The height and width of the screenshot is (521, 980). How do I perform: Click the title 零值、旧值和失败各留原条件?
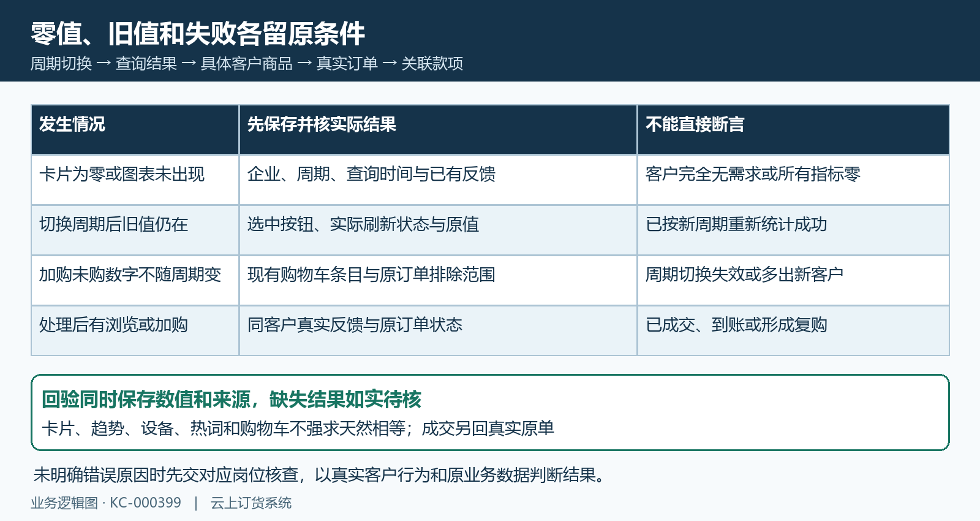[198, 34]
